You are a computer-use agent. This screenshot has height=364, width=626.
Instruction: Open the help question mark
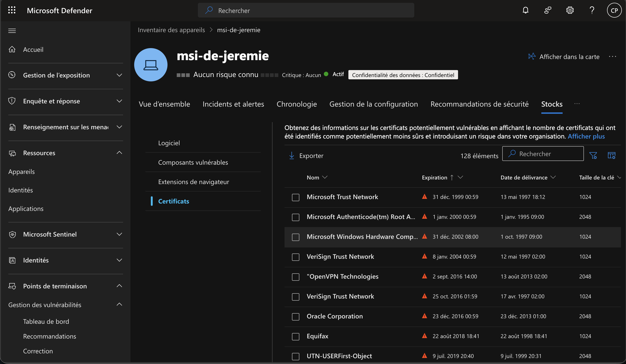[592, 10]
